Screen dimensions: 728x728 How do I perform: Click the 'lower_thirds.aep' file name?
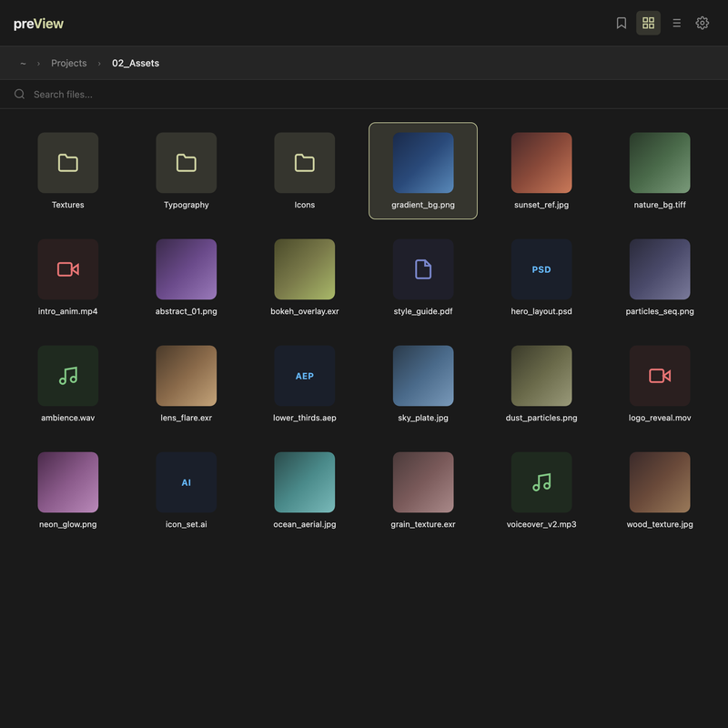305,418
